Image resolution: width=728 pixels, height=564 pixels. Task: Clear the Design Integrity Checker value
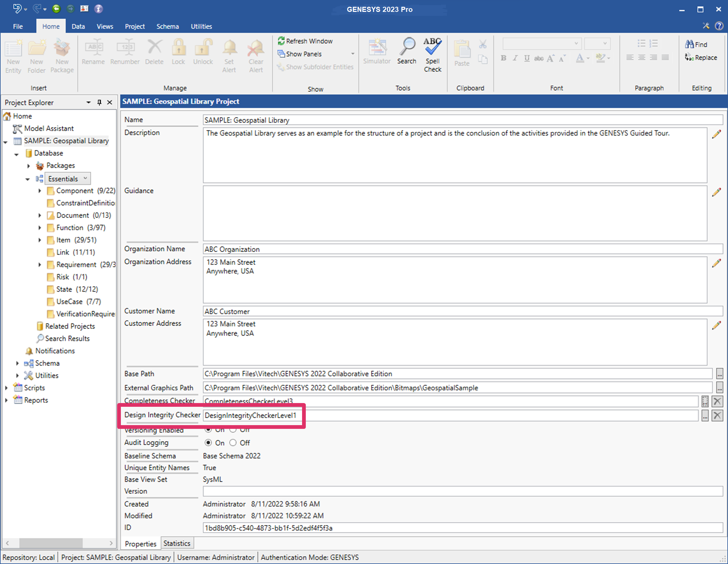point(717,415)
